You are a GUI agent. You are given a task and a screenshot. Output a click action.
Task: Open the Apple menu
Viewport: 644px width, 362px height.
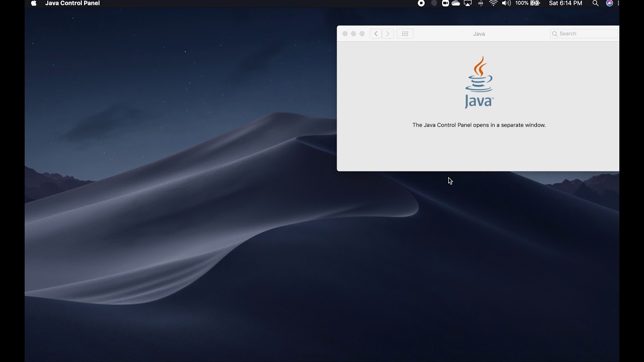point(34,3)
